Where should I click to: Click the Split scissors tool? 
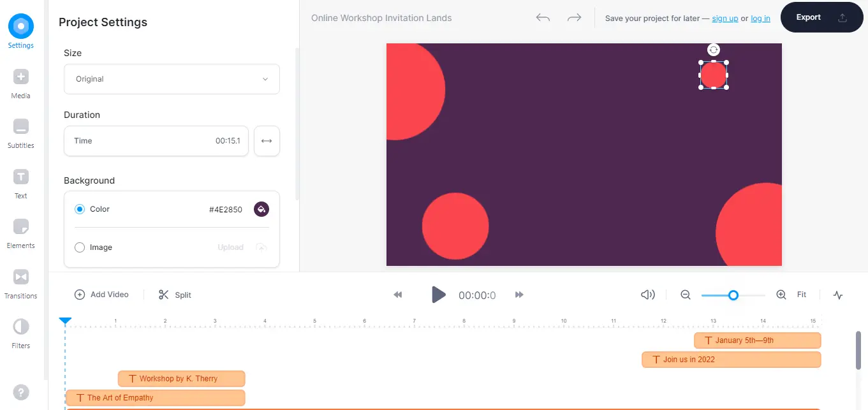pos(175,295)
